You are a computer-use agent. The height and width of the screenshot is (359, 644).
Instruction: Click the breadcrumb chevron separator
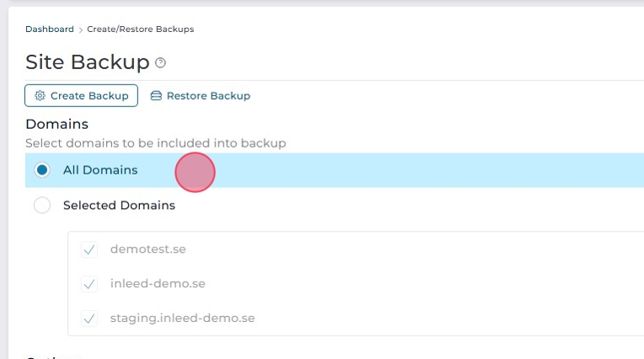[x=81, y=29]
